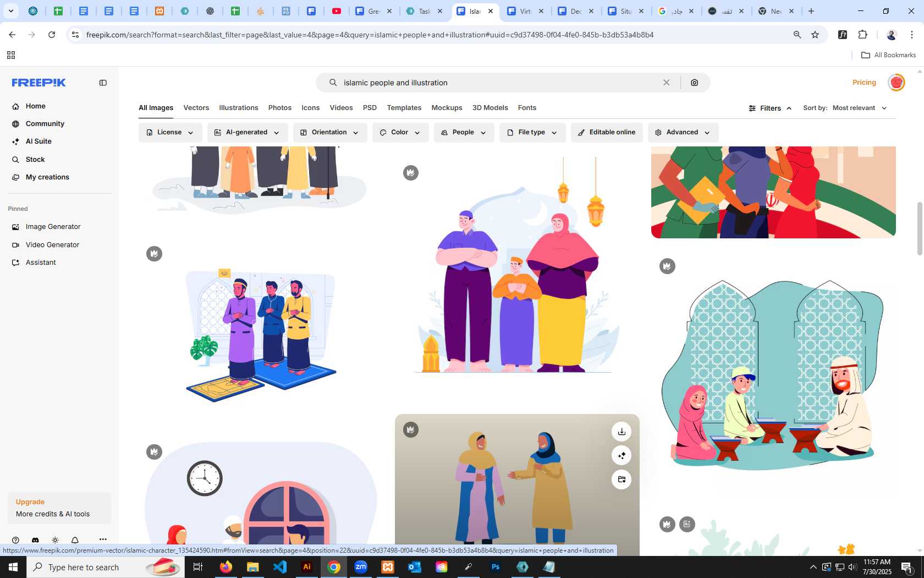Click Upgrade for more credits
Viewport: 924px width, 578px height.
tap(59, 508)
